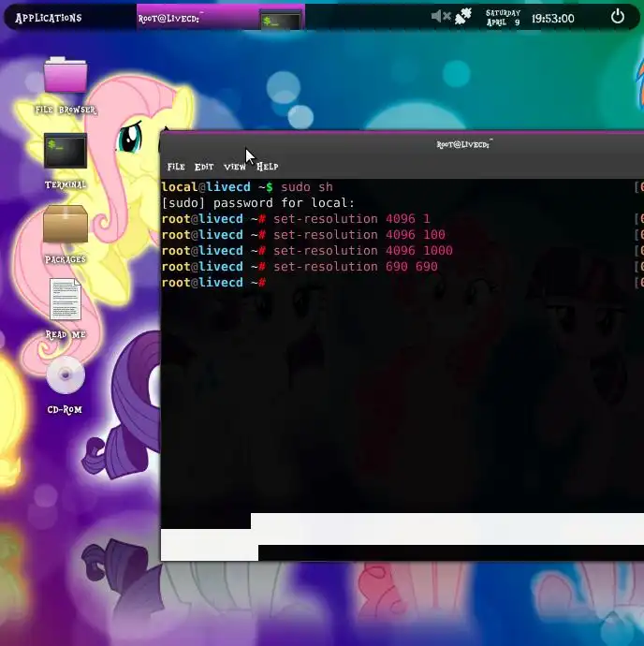Open the Packages box icon
The height and width of the screenshot is (646, 644).
coord(66,224)
